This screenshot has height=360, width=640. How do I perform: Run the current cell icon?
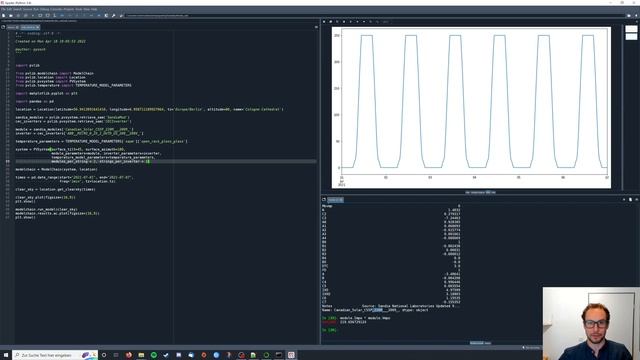click(x=40, y=16)
